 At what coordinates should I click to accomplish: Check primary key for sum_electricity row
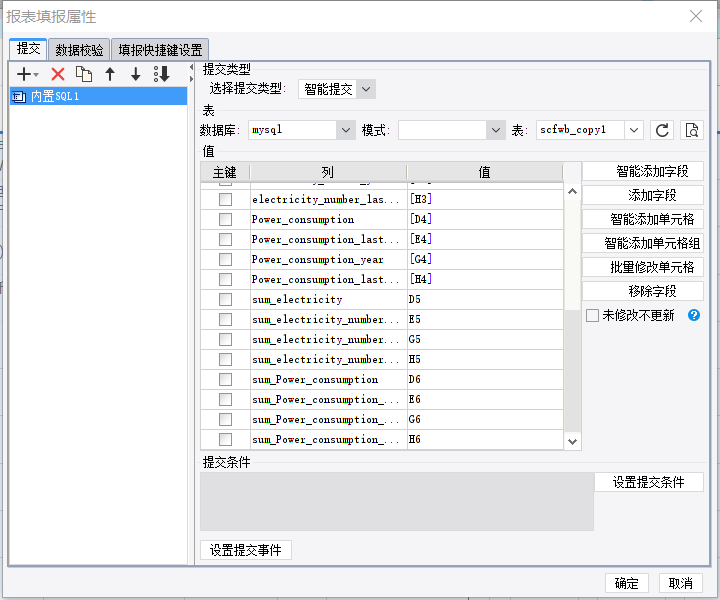point(225,299)
